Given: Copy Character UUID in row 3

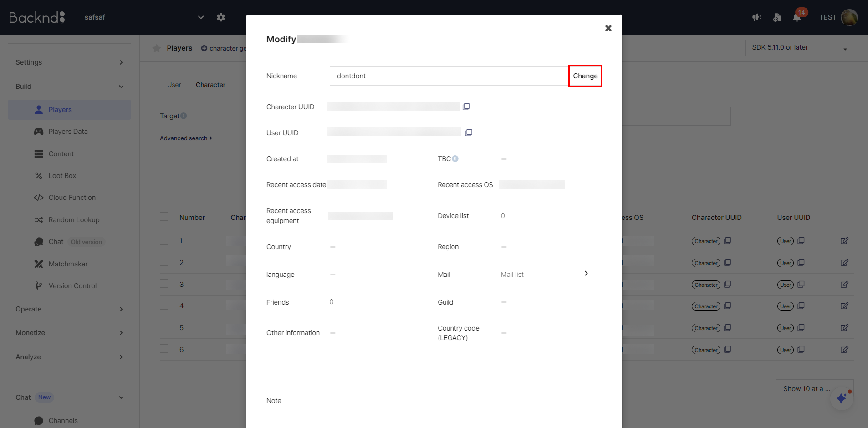Looking at the screenshot, I should point(728,284).
